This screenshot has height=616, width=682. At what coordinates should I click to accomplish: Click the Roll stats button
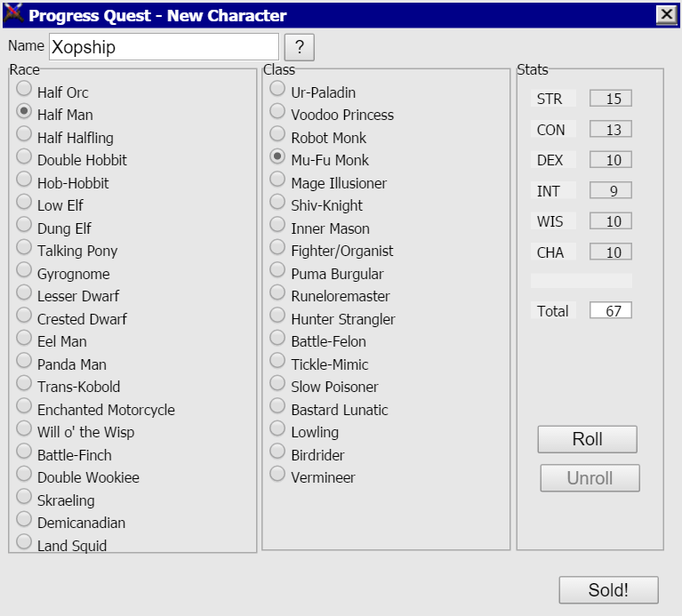click(x=587, y=439)
